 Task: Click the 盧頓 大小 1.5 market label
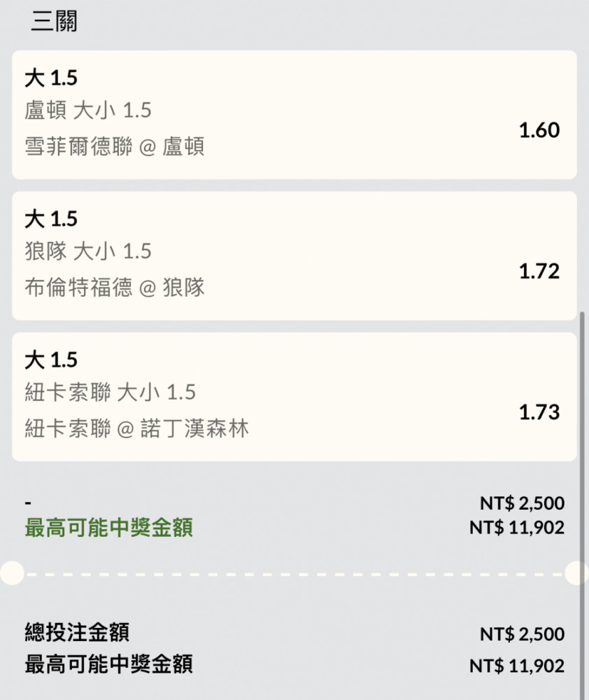click(88, 111)
